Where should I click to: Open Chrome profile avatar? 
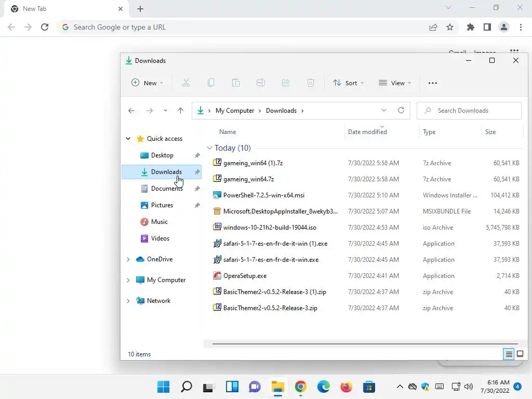pos(504,27)
